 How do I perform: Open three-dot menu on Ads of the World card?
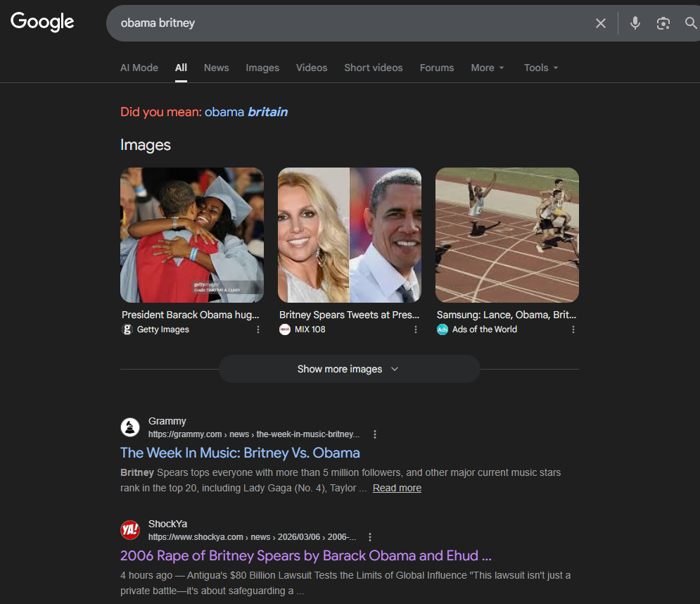tap(573, 329)
